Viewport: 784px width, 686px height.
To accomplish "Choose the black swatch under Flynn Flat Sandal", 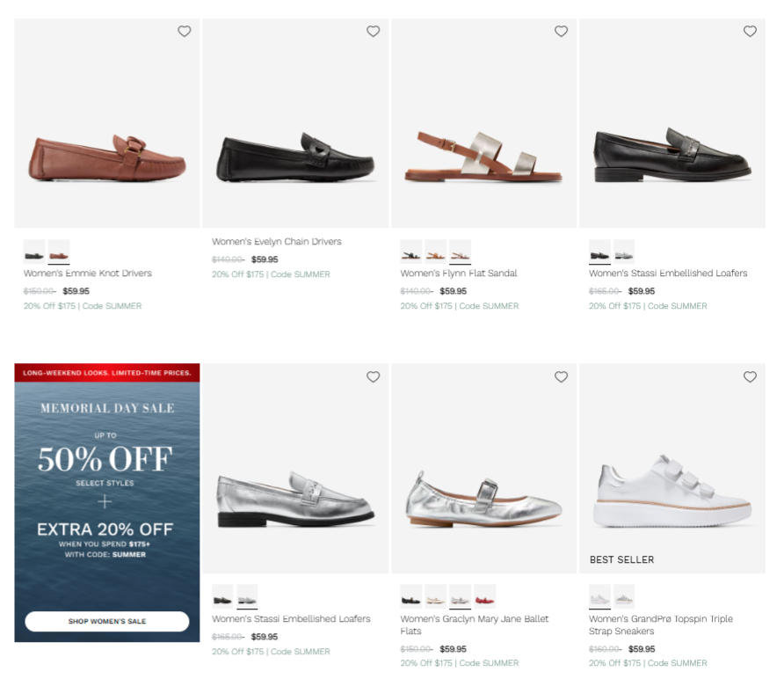I will click(x=410, y=252).
